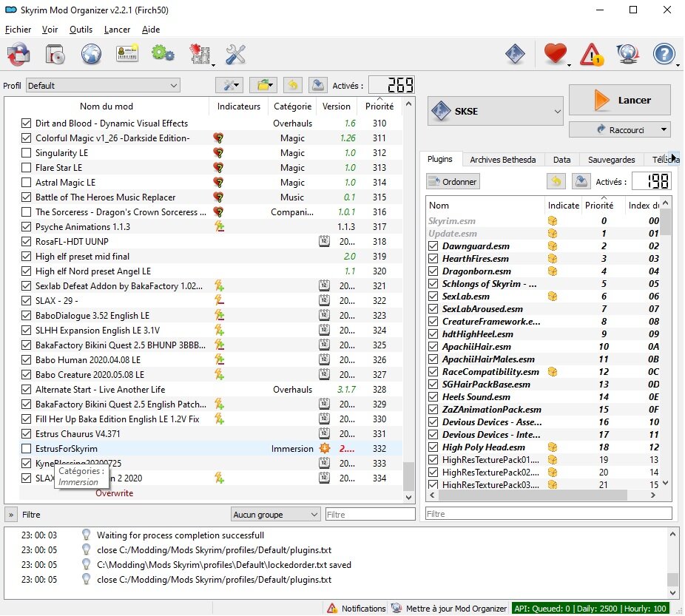Image resolution: width=685 pixels, height=616 pixels.
Task: Open the profiles ID card icon
Action: (x=127, y=54)
